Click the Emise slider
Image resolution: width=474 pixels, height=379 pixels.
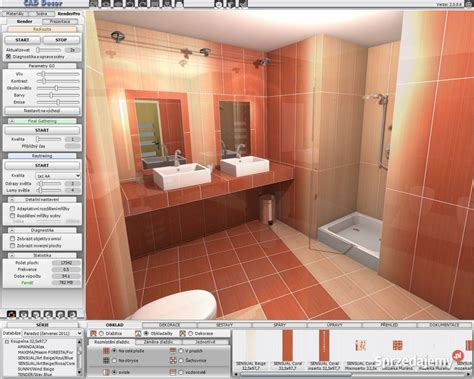[58, 102]
